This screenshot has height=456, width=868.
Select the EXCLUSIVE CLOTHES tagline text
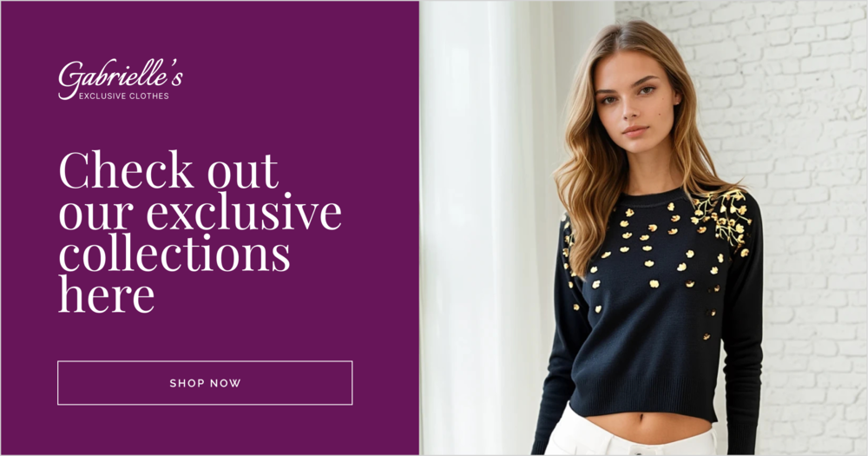point(124,96)
